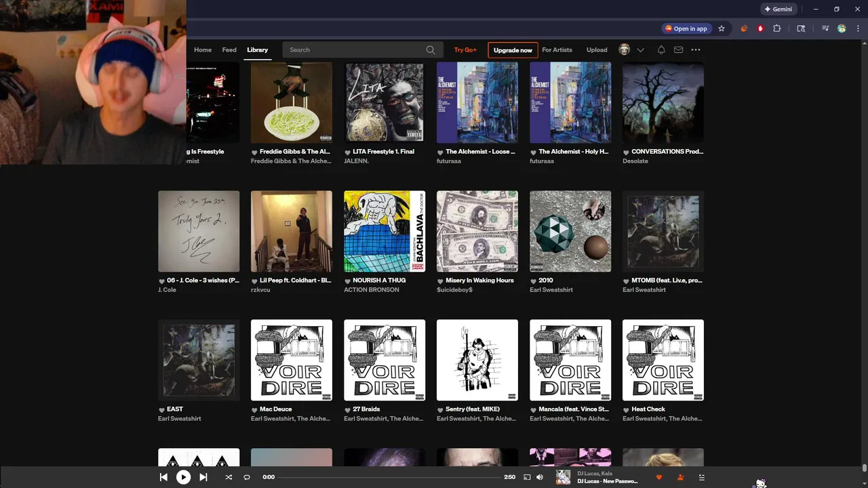Expand the profile dropdown chevron
This screenshot has height=488, width=868.
[x=640, y=50]
